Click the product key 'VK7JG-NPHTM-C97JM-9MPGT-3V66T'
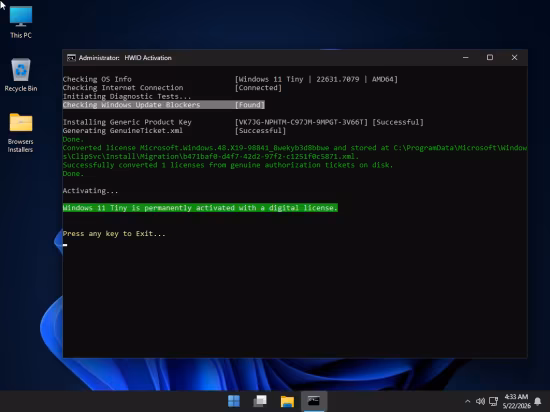 (301, 122)
